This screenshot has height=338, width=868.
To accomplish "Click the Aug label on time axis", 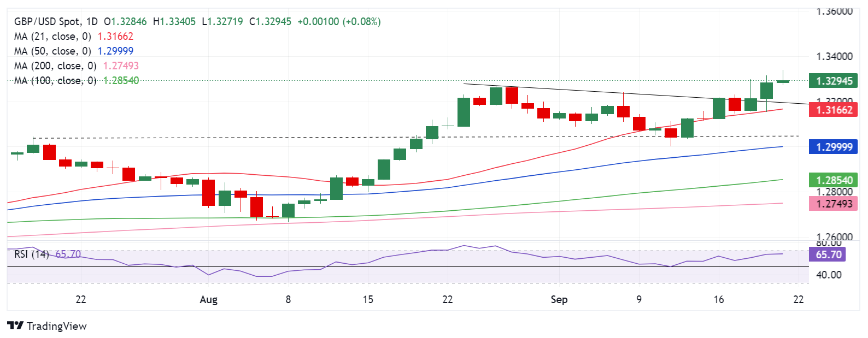I will 209,300.
